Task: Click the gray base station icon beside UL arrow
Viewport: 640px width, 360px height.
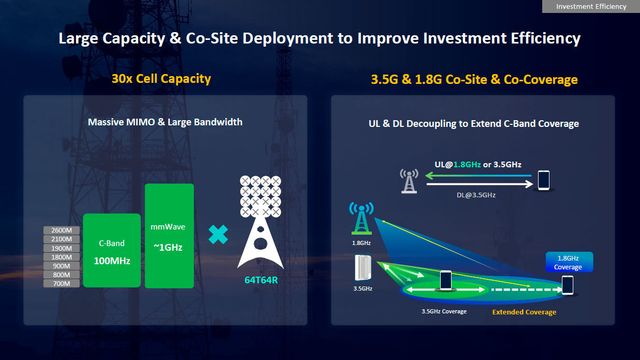Action: click(x=409, y=181)
